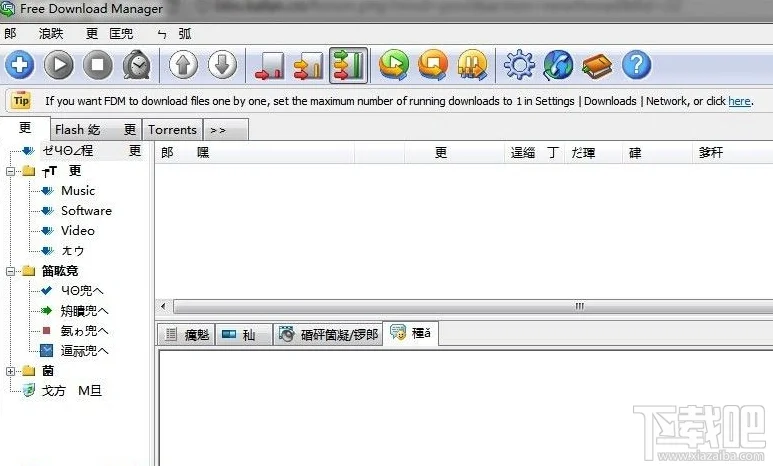Screen dimensions: 773x466
Task: Select the recycle bin tree item
Action: (x=71, y=391)
